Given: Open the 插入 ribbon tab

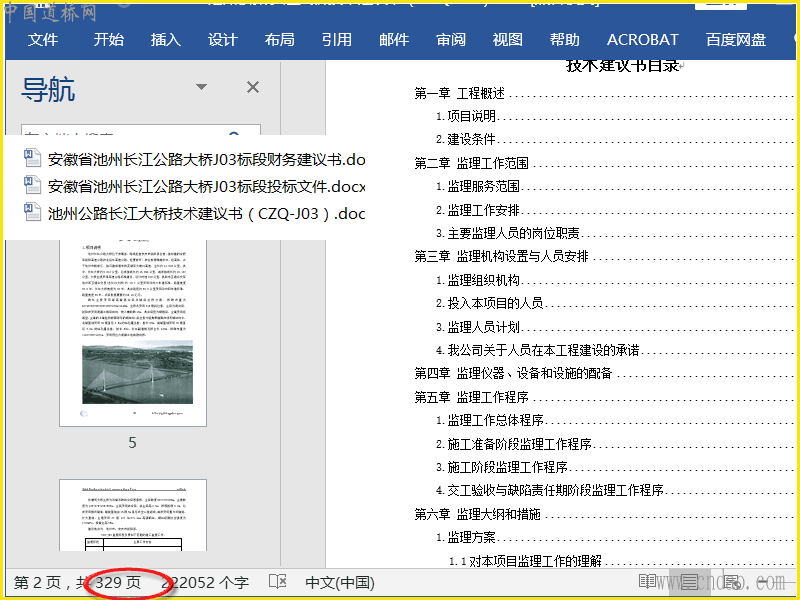Looking at the screenshot, I should pos(165,39).
